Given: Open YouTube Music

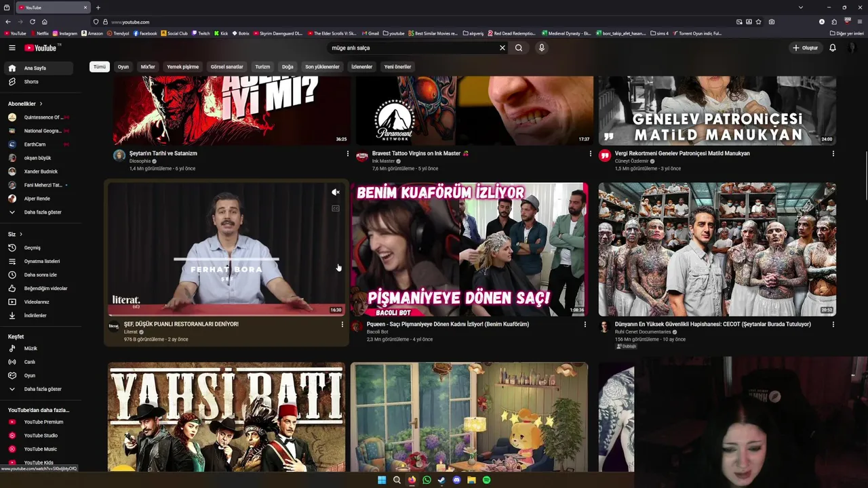Looking at the screenshot, I should [x=38, y=449].
